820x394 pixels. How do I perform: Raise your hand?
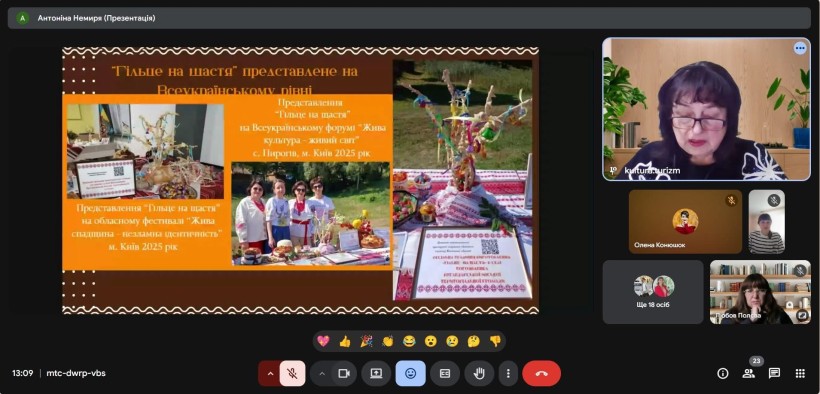(479, 374)
